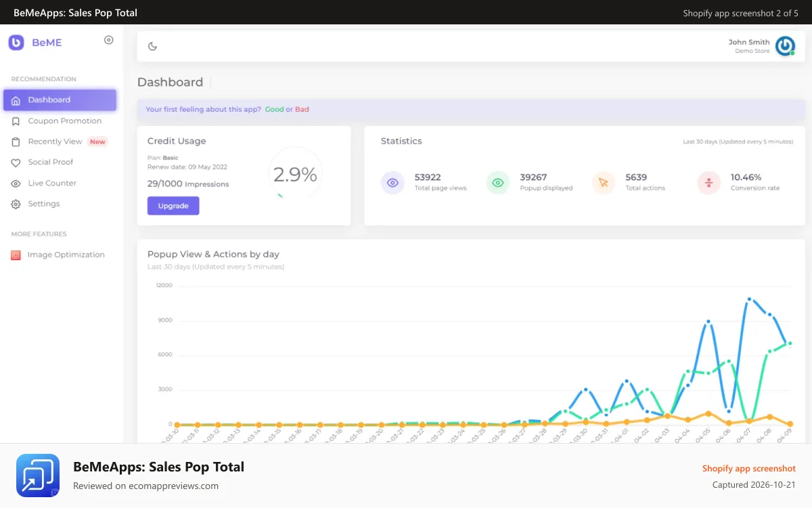Toggle the sidebar collapse circle icon
This screenshot has height=508, width=812.
coord(108,40)
